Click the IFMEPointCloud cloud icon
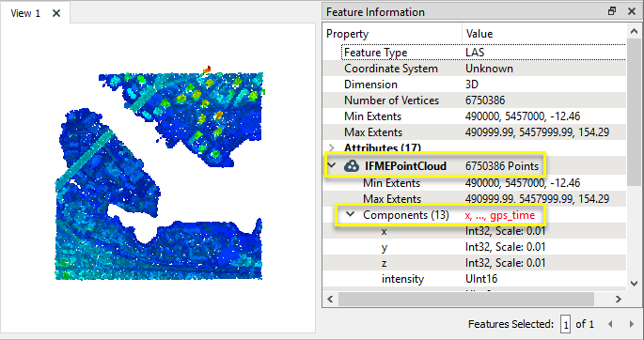The image size is (644, 340). 352,166
